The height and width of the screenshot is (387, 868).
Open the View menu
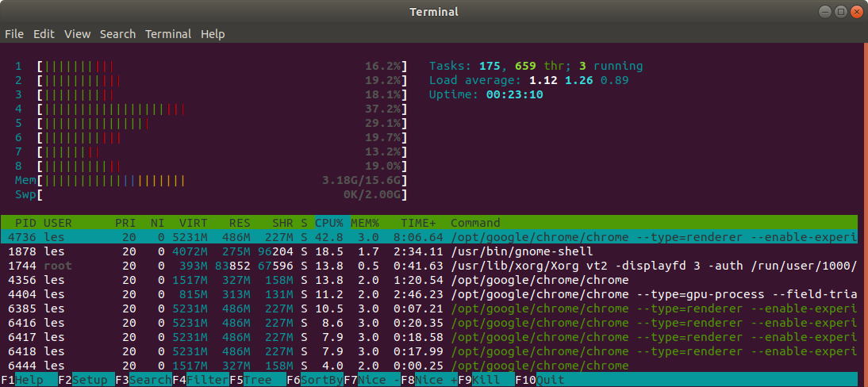[x=77, y=34]
